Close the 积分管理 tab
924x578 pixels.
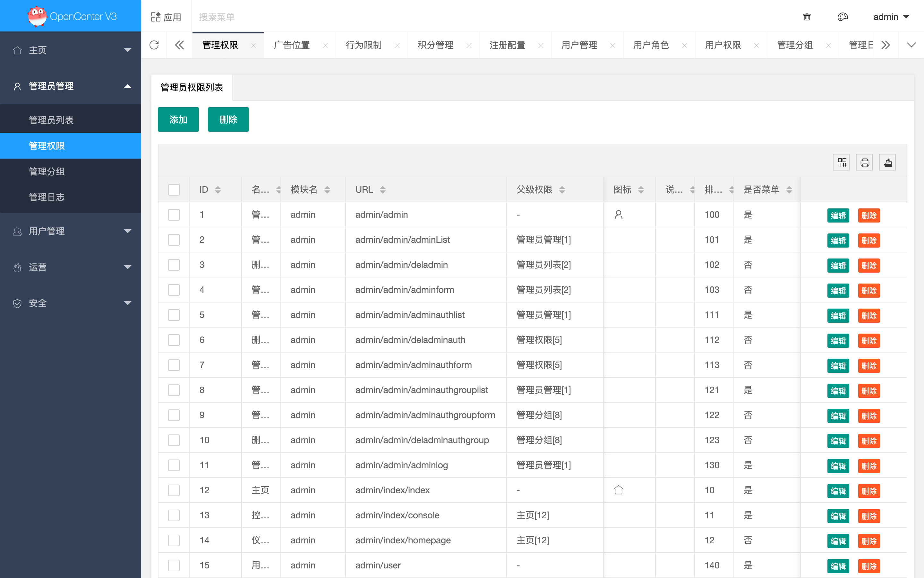469,46
